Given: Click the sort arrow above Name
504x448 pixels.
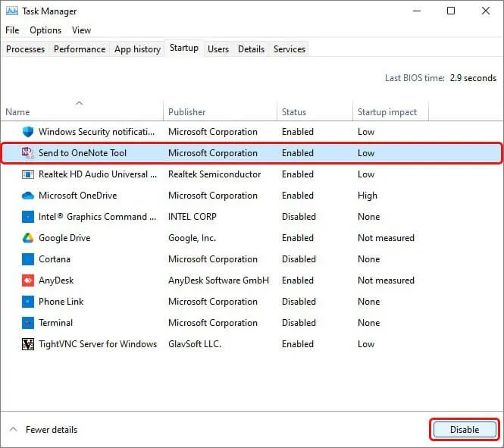Looking at the screenshot, I should [x=79, y=103].
